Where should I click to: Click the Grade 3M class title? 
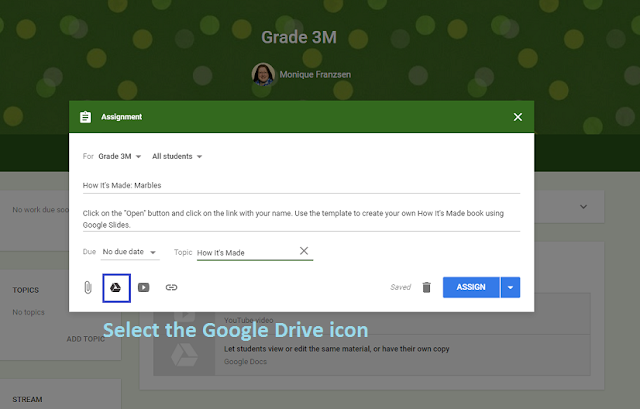(x=299, y=37)
